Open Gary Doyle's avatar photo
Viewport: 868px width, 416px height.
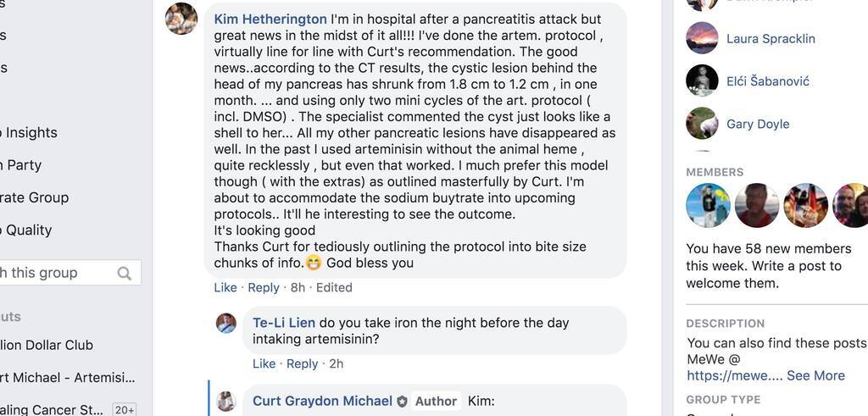pyautogui.click(x=702, y=124)
